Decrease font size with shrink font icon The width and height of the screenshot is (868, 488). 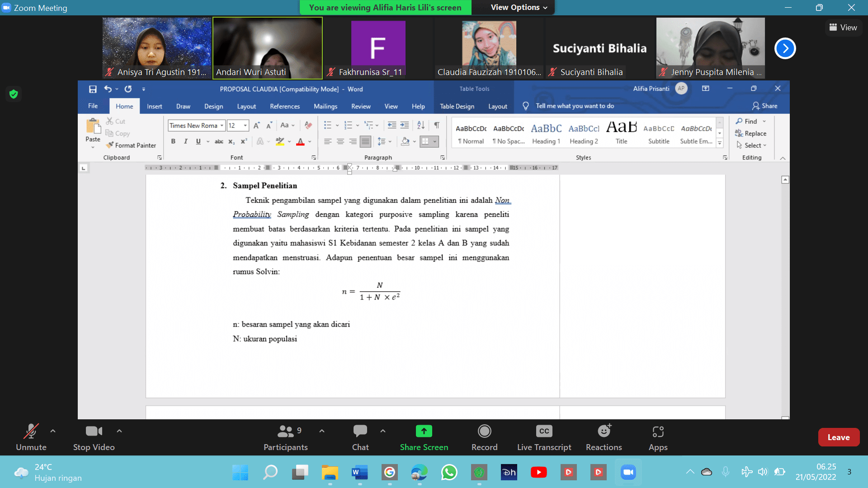[x=269, y=126]
